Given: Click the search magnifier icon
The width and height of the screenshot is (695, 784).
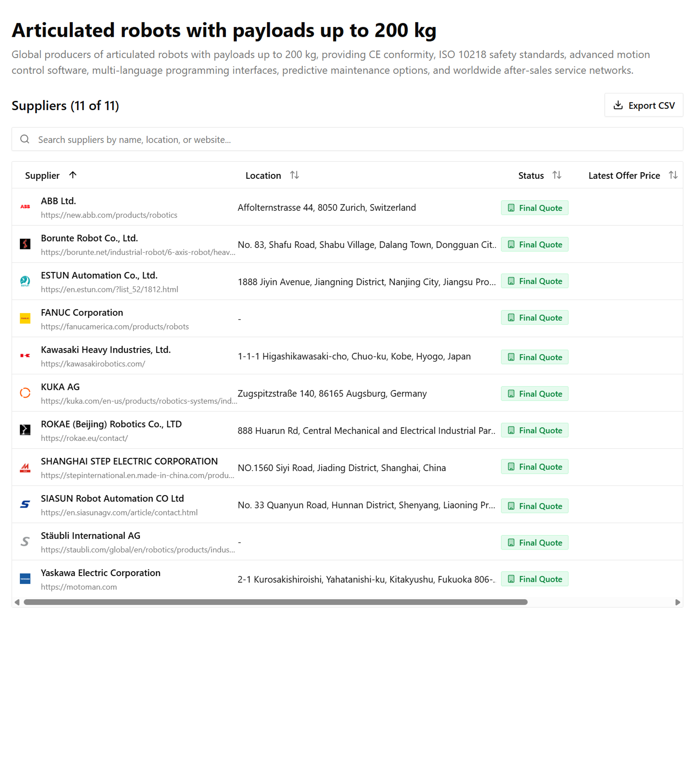Looking at the screenshot, I should (x=25, y=139).
